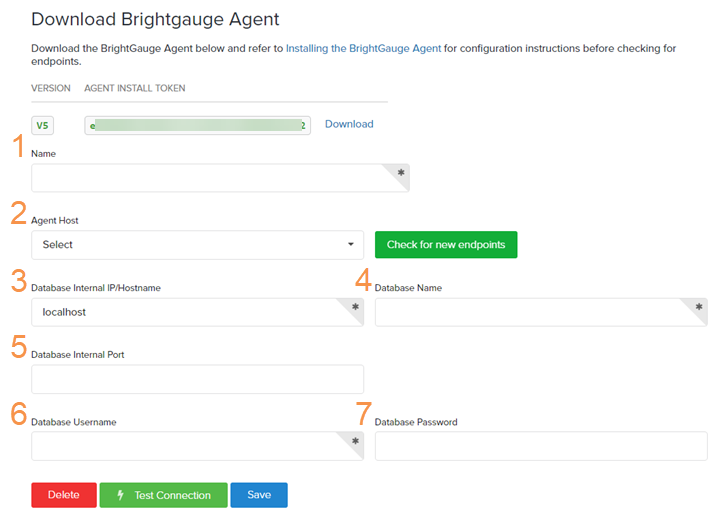Image resolution: width=720 pixels, height=516 pixels.
Task: Click Check for new endpoints button
Action: point(446,245)
